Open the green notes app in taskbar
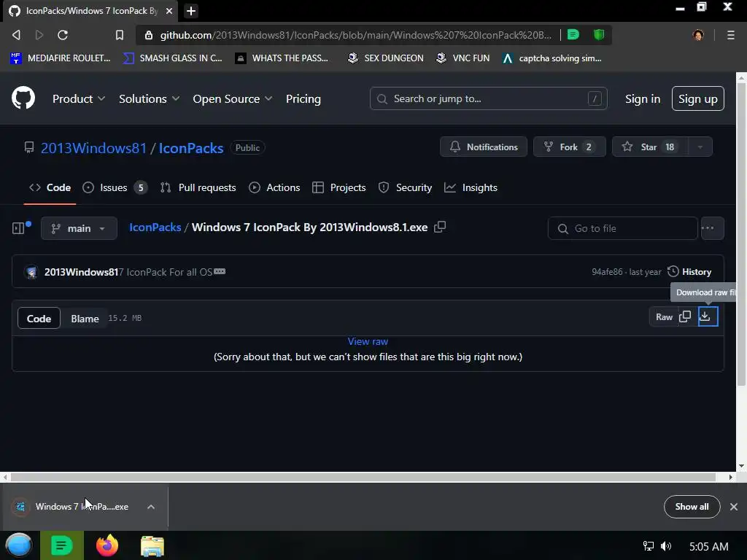The width and height of the screenshot is (747, 560). [61, 545]
